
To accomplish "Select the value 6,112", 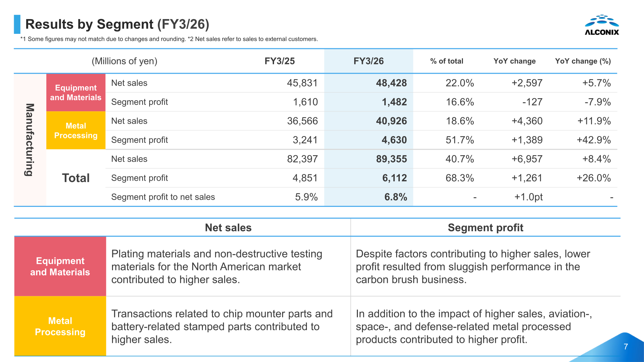I will (x=394, y=178).
